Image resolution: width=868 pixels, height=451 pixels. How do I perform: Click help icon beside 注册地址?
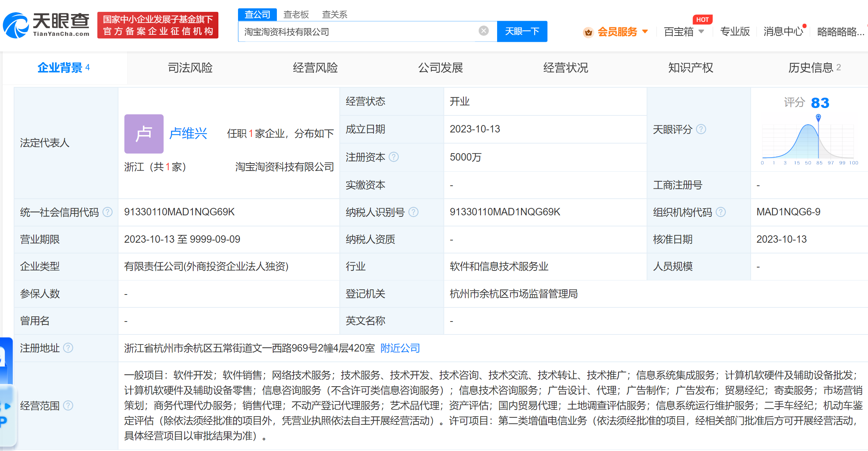68,348
